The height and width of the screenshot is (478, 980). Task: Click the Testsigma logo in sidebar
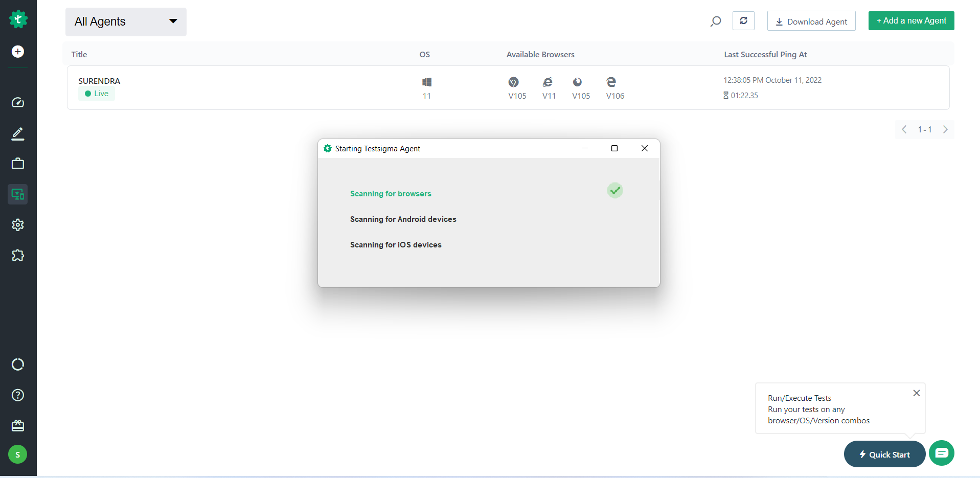[18, 19]
